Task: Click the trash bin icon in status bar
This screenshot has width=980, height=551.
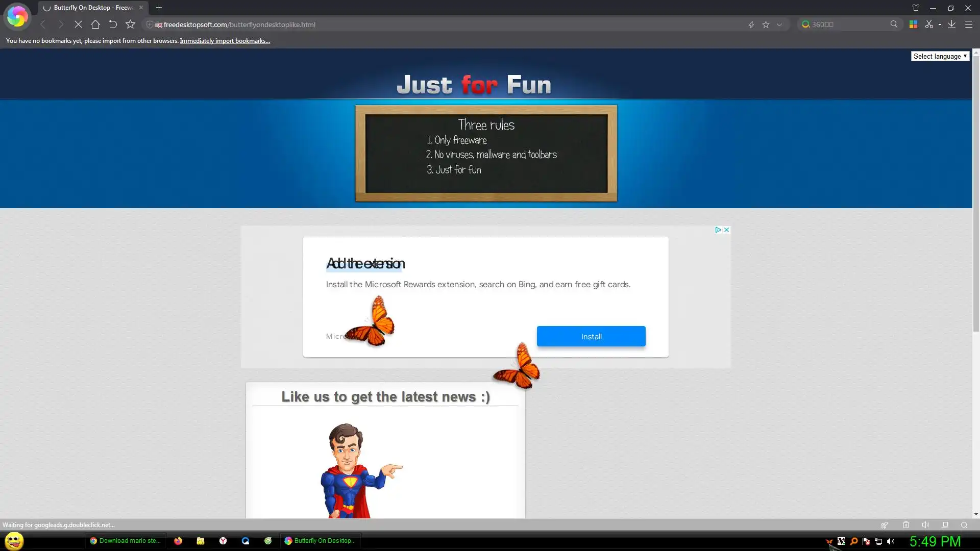Action: click(906, 525)
